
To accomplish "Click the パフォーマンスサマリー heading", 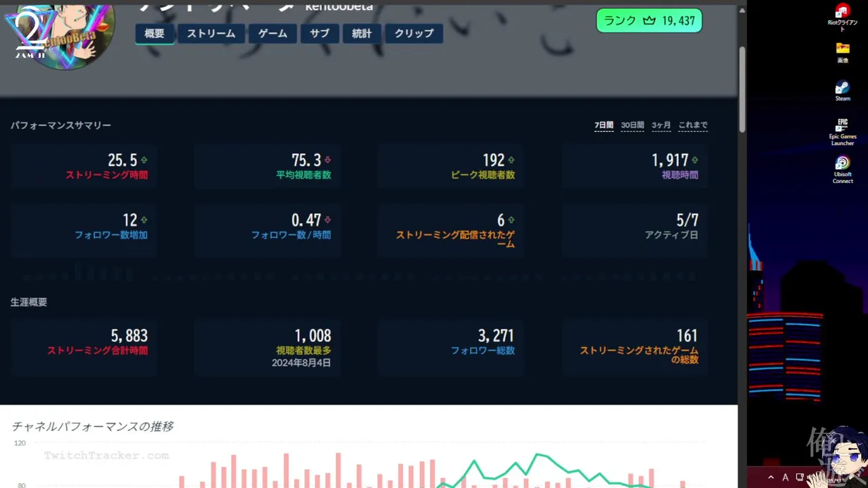I will coord(61,125).
